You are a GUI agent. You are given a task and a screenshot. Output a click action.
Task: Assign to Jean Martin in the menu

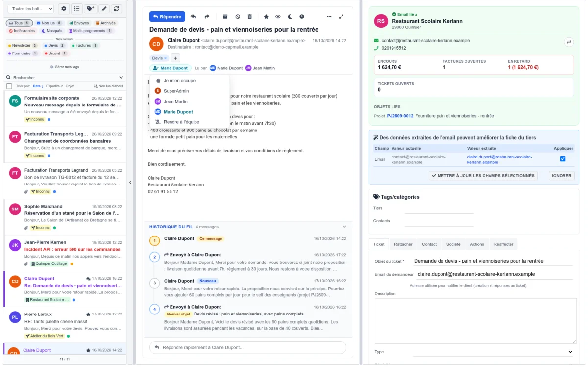pyautogui.click(x=190, y=102)
